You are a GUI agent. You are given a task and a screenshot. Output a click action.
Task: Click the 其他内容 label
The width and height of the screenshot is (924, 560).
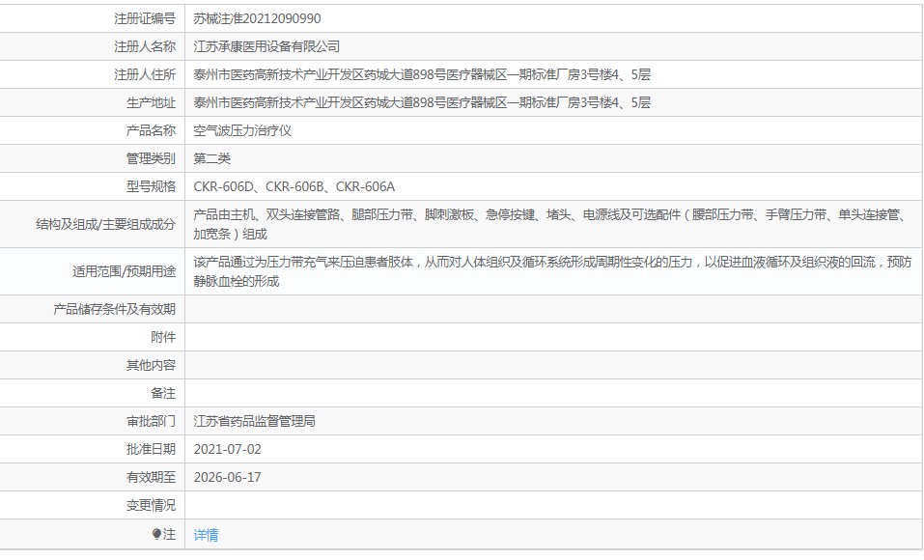tap(151, 366)
